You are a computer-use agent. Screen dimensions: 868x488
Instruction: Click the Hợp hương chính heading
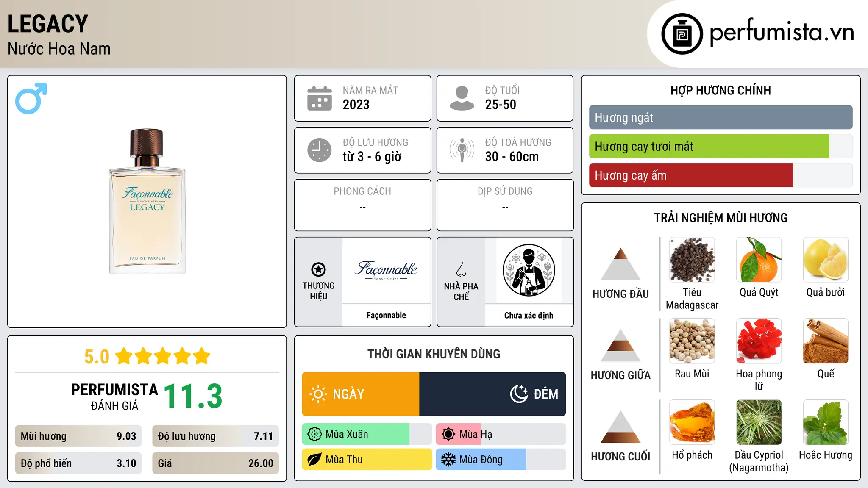(721, 90)
